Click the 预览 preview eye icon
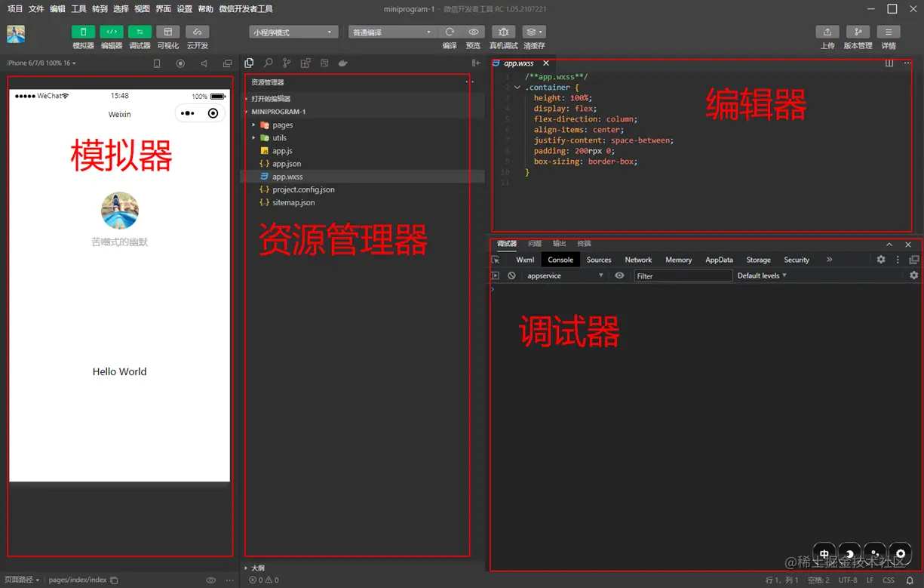 (x=474, y=32)
